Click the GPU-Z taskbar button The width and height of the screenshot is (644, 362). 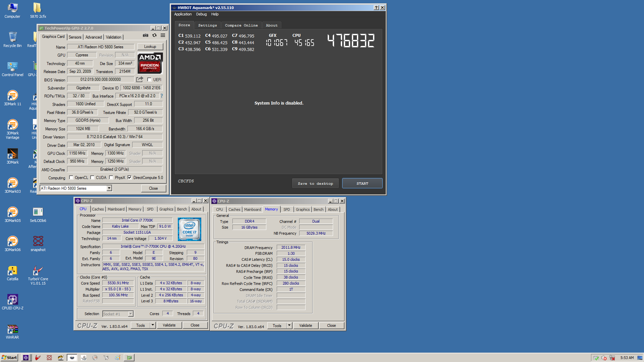point(129,358)
